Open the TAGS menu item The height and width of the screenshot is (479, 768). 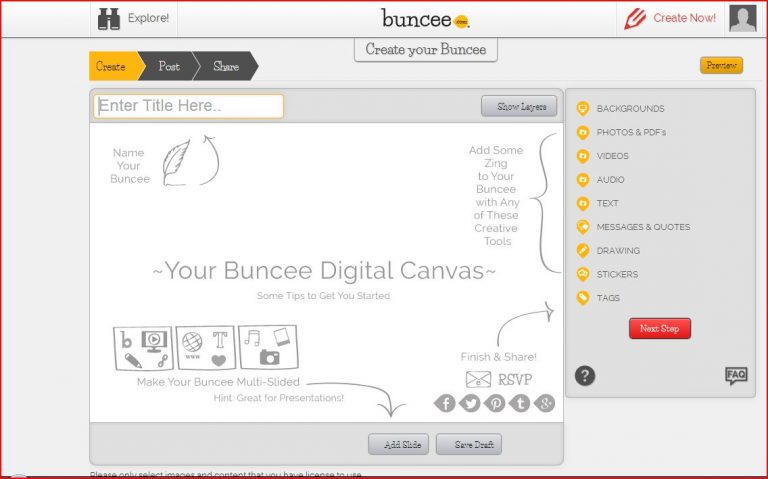[608, 298]
